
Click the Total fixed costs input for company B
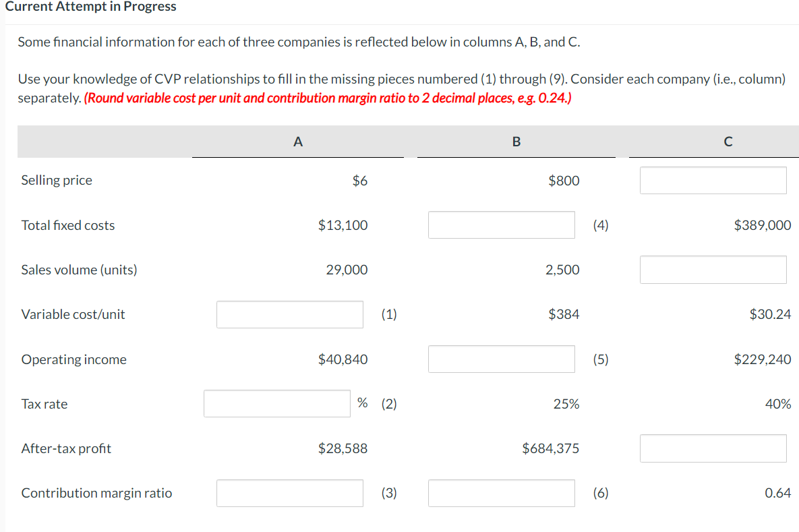[x=501, y=225]
